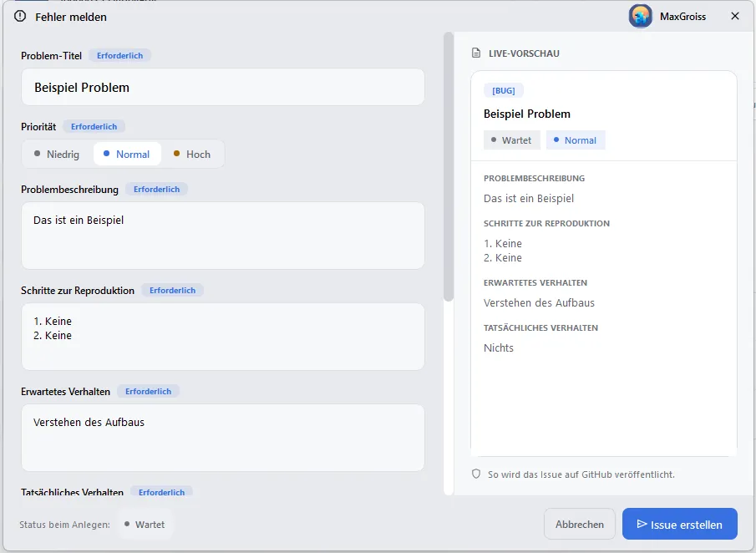Focus the Problembeschreibung text area
756x553 pixels.
[x=223, y=236]
